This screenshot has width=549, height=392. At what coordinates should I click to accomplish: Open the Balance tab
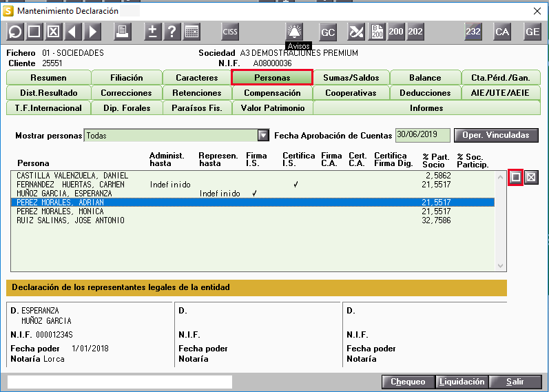[x=426, y=77]
